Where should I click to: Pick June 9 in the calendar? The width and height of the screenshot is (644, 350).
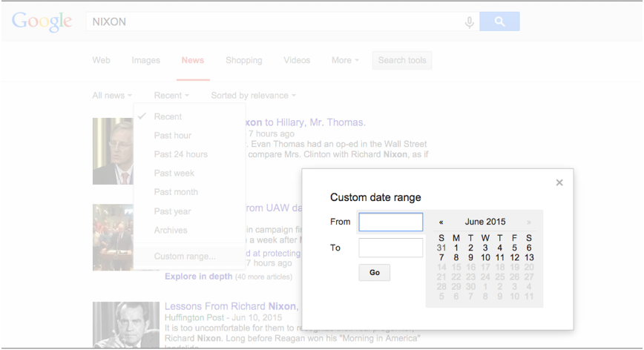click(470, 257)
